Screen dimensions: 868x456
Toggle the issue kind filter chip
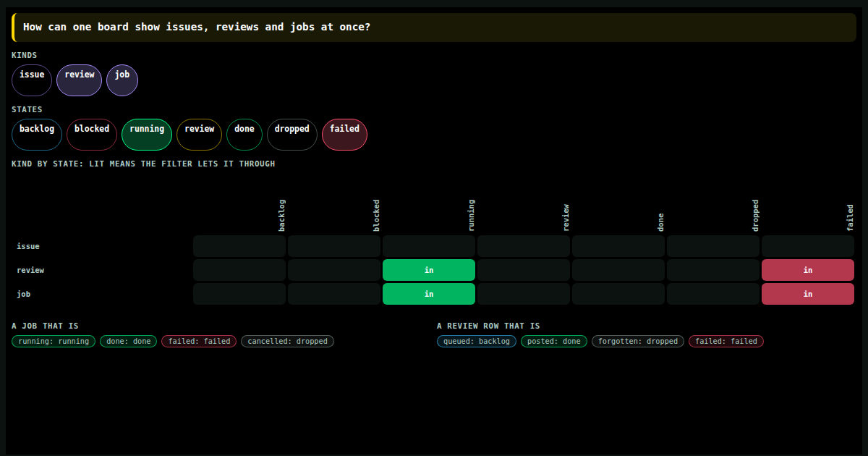pos(32,80)
